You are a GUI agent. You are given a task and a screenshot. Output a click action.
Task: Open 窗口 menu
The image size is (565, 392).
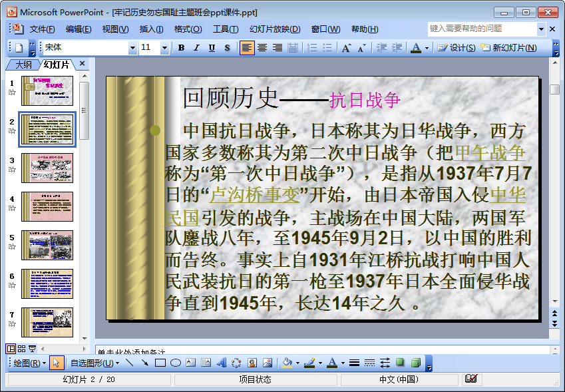325,29
